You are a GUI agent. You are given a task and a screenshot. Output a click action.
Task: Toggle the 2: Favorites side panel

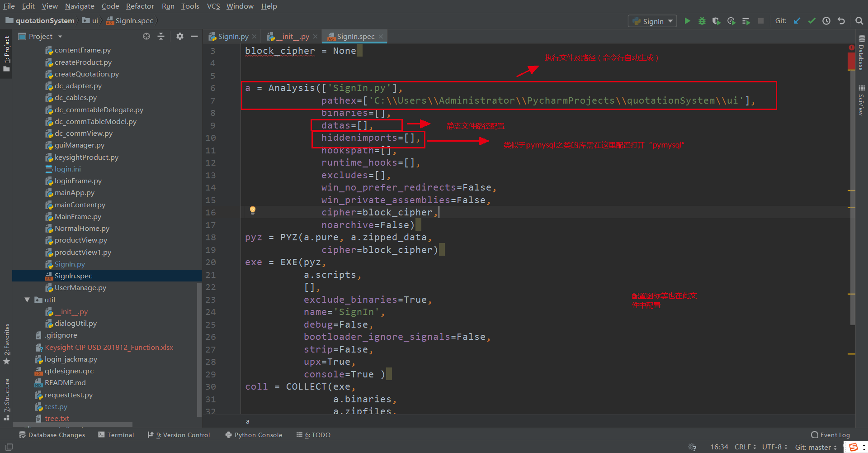[6, 344]
